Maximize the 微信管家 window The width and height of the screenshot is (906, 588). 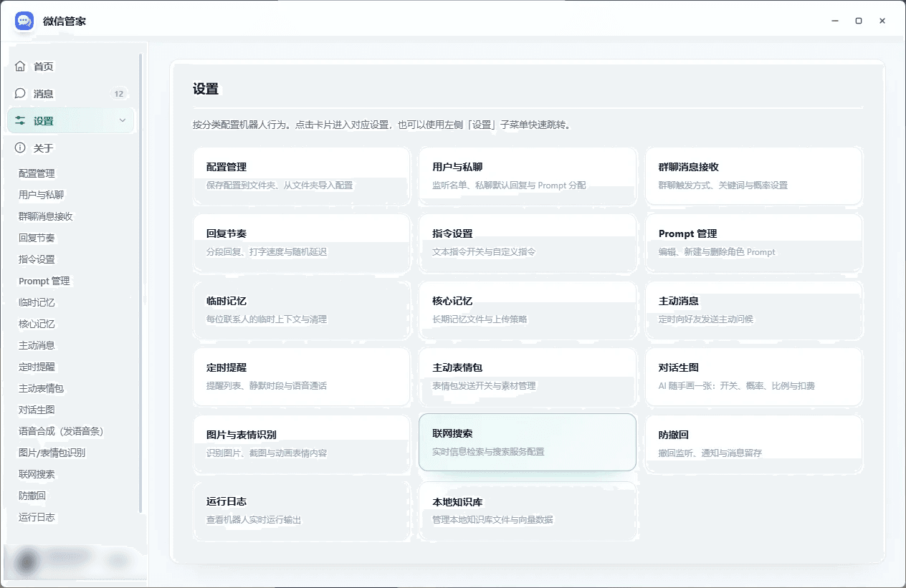pyautogui.click(x=859, y=21)
